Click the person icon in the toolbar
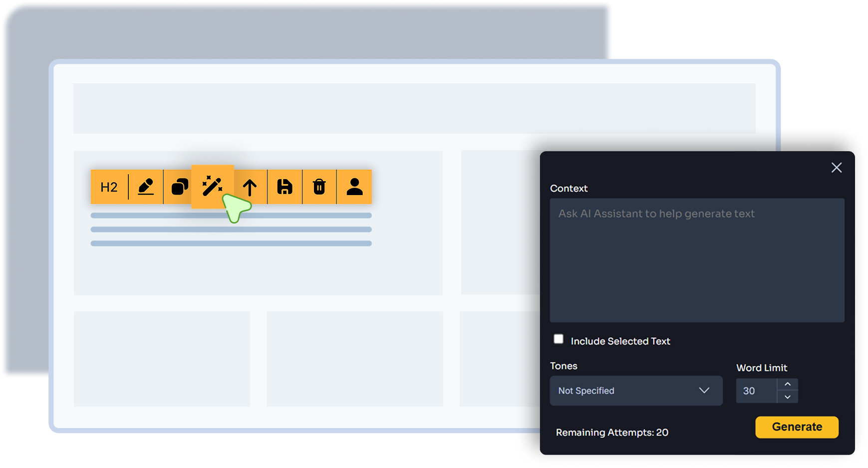868x468 pixels. pyautogui.click(x=354, y=187)
